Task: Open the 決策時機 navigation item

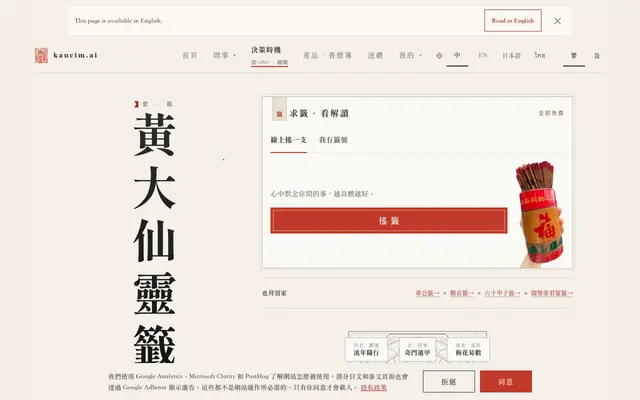Action: pyautogui.click(x=269, y=55)
